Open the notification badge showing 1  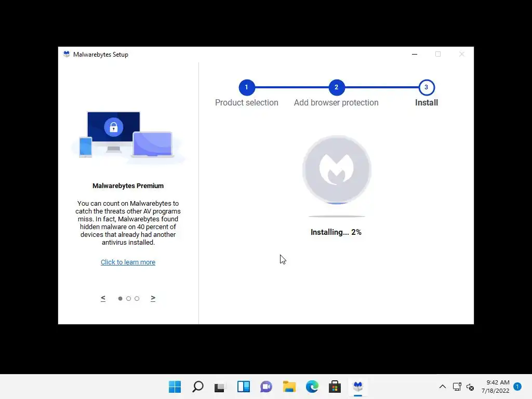[x=517, y=387]
